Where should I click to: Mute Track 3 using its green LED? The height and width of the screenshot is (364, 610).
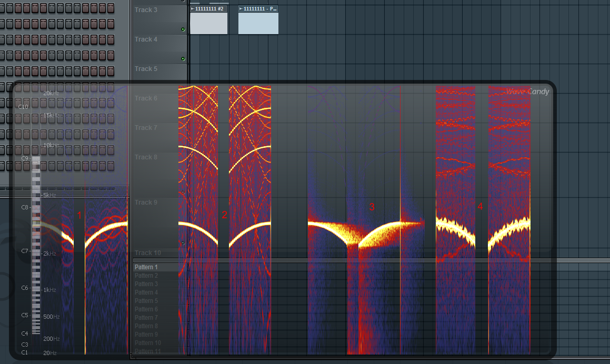point(183,29)
